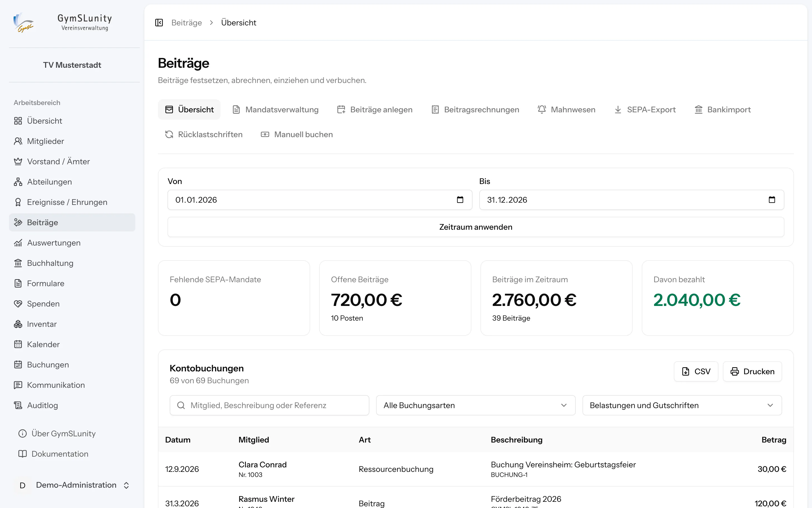Open the Alle Buchungsarten dropdown
Viewport: 812px width, 508px height.
[475, 405]
